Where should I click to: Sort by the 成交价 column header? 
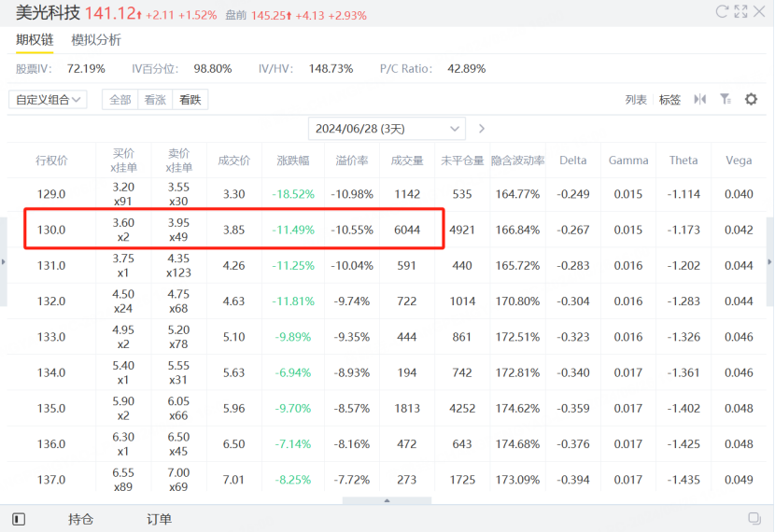pos(234,161)
